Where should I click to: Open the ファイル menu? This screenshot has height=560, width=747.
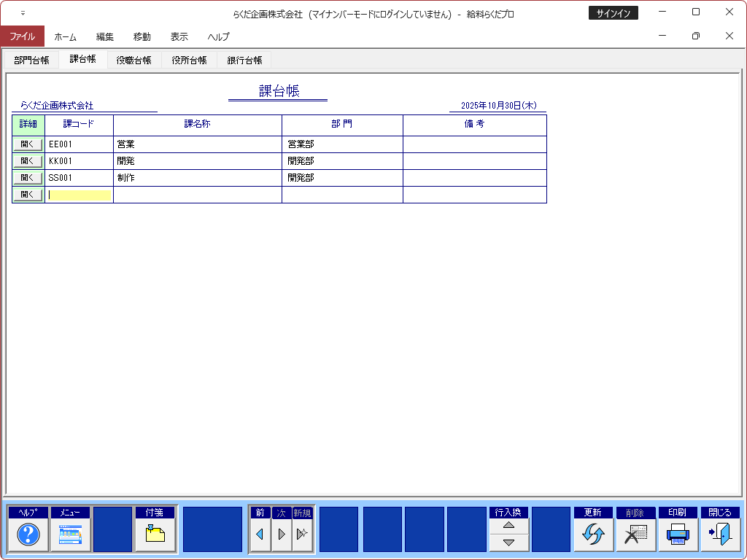point(22,36)
